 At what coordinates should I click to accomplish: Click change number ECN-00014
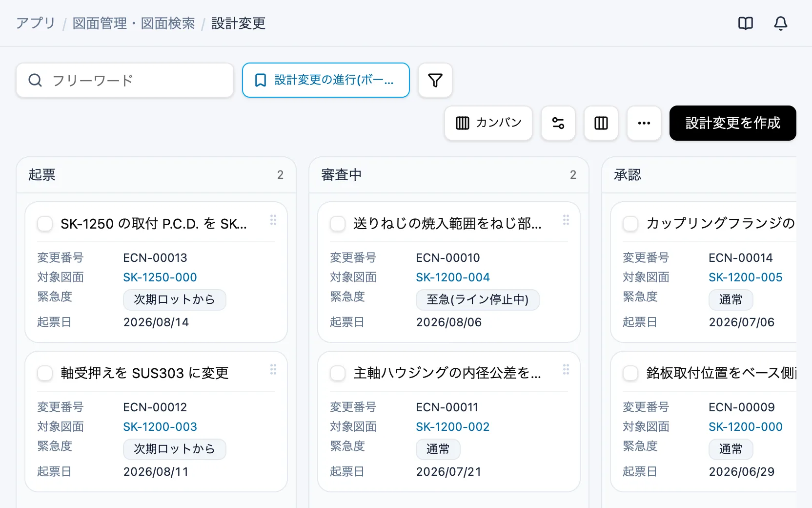(x=741, y=257)
